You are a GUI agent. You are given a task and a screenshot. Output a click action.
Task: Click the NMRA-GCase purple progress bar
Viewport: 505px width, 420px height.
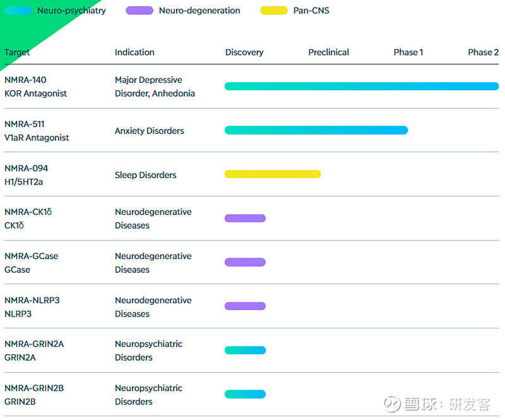pyautogui.click(x=245, y=262)
